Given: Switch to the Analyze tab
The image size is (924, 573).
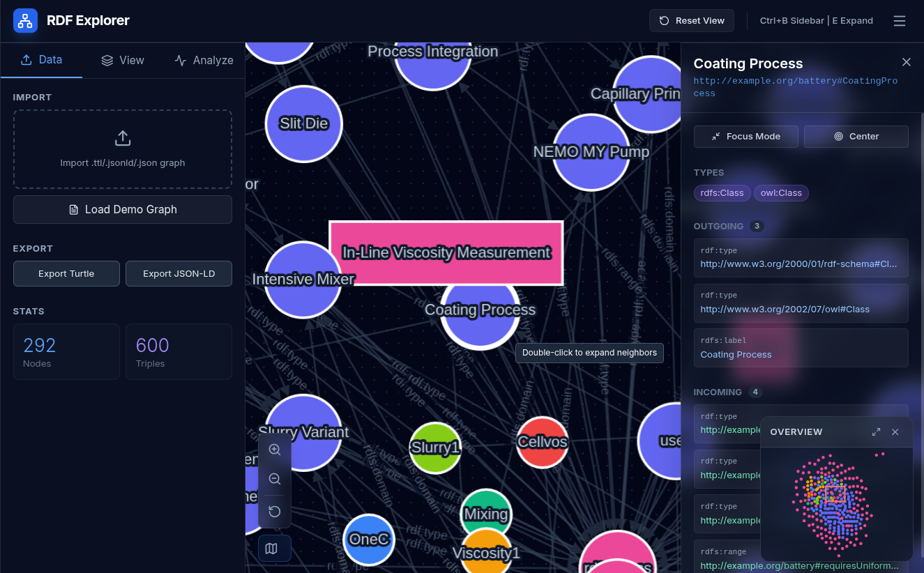Looking at the screenshot, I should point(204,60).
